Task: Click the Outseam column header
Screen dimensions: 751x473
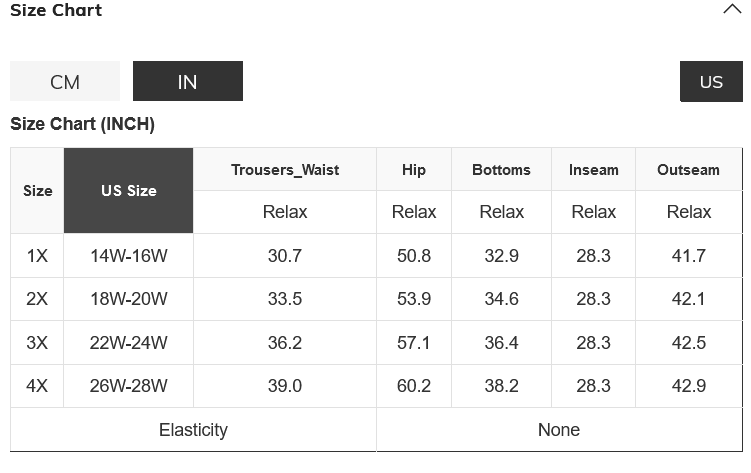Action: (688, 170)
